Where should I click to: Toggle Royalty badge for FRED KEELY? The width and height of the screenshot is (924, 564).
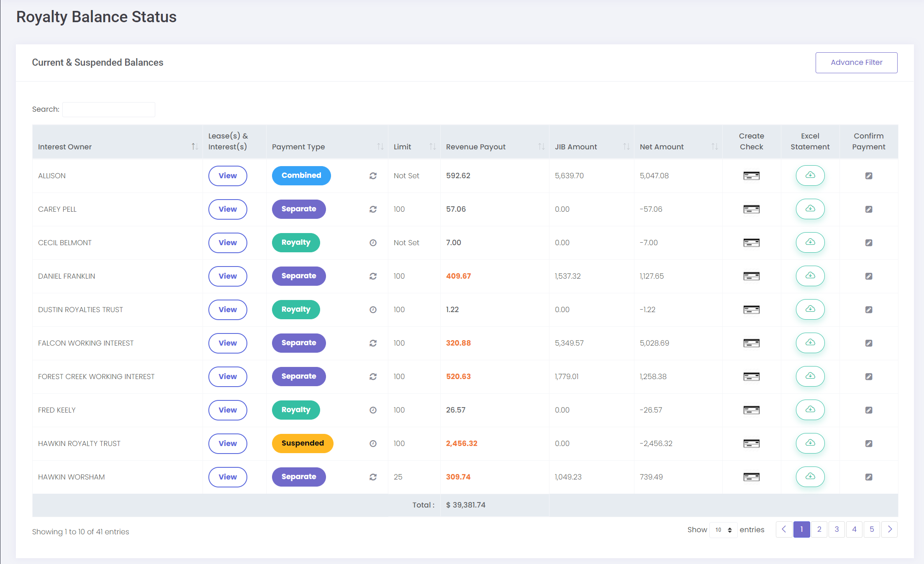[295, 410]
